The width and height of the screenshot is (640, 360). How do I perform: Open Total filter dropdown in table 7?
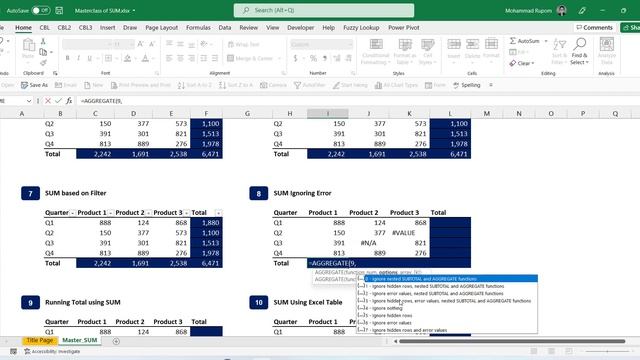(219, 213)
